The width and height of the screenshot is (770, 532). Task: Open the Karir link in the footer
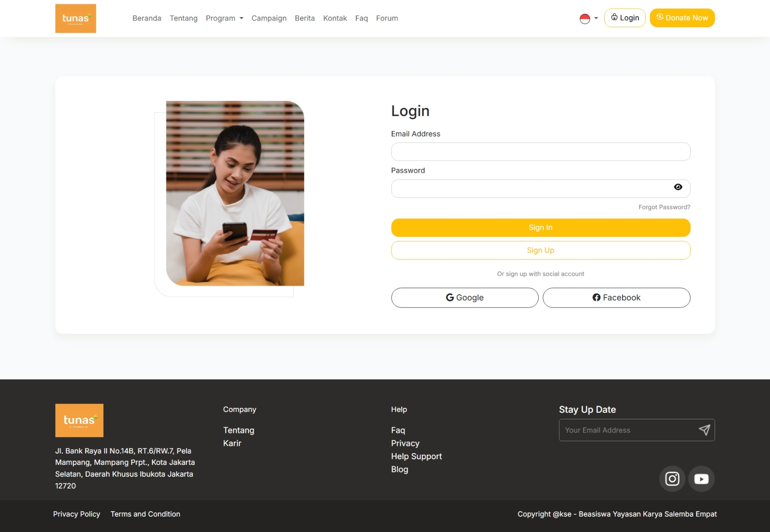[233, 443]
